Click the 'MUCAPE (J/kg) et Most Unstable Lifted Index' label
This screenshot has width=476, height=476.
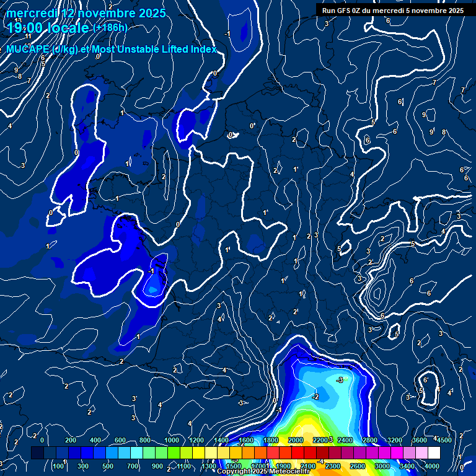click(112, 49)
